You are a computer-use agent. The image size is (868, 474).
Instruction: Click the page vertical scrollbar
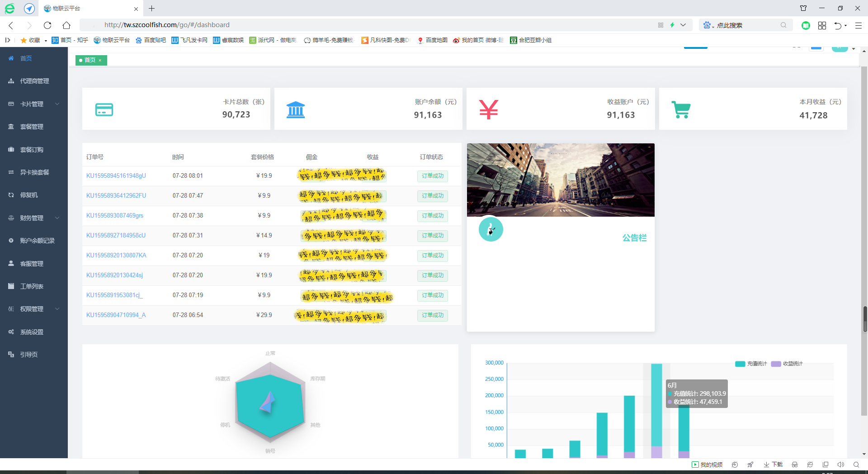click(864, 319)
